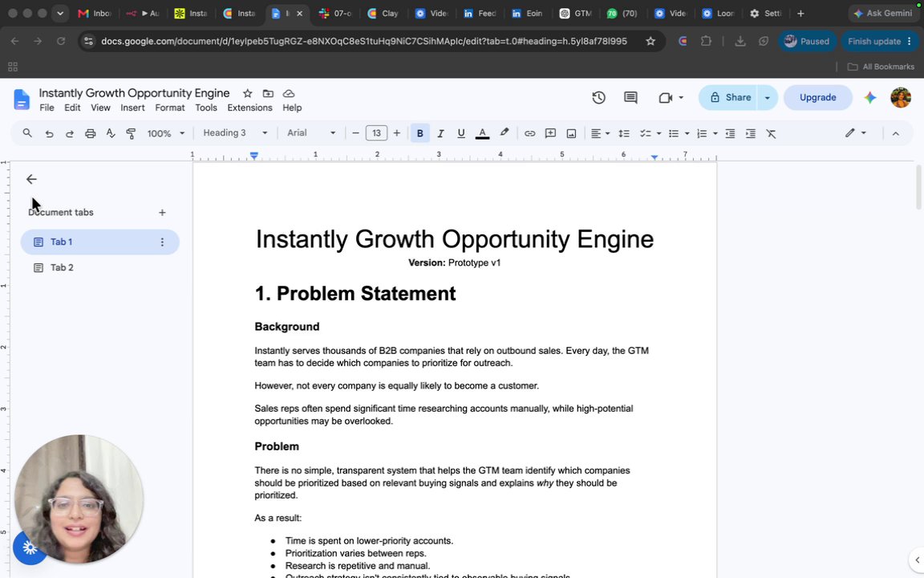Run spelling and grammar check
Screen dimensions: 924x578
tap(110, 133)
